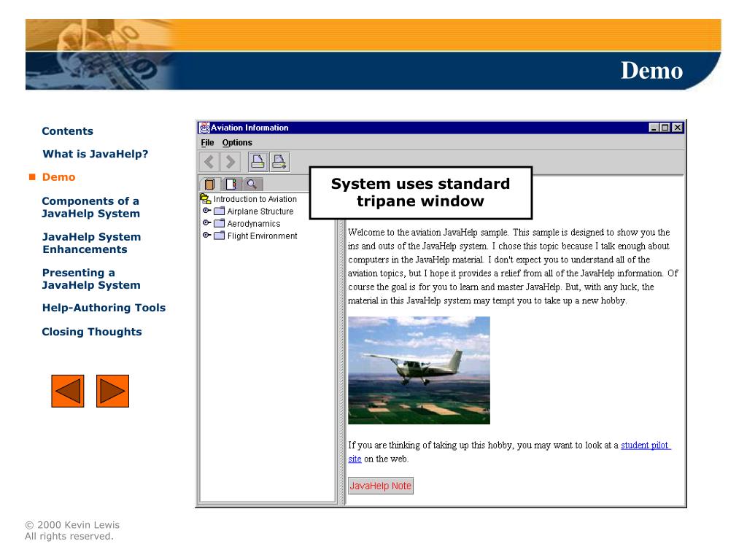Click the airplane photo in the content pane

click(x=419, y=370)
